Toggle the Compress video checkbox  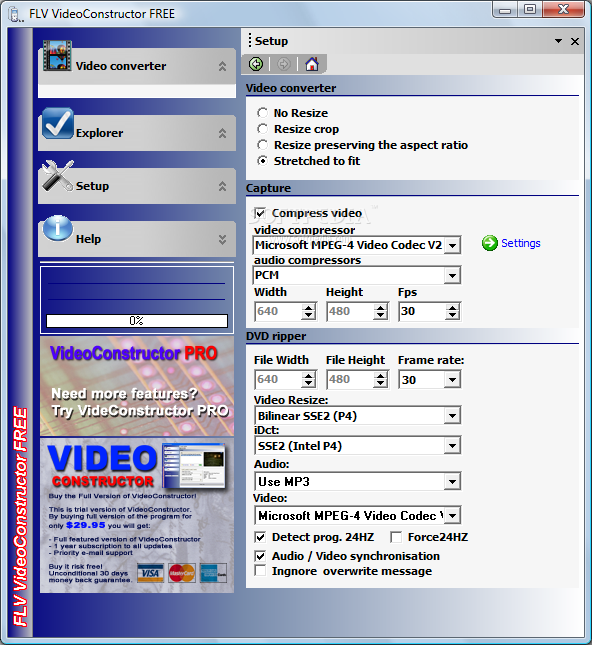tap(260, 213)
